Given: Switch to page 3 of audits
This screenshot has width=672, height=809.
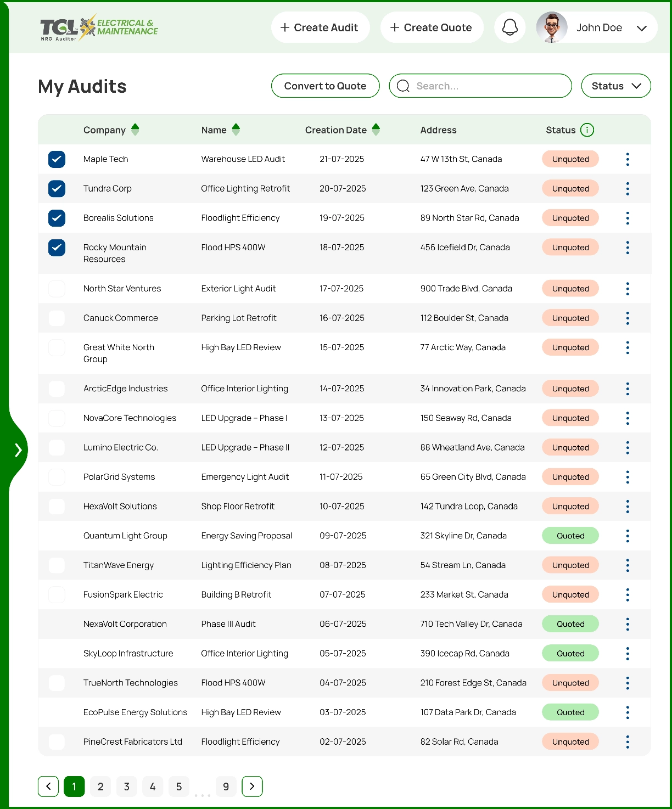Looking at the screenshot, I should tap(126, 786).
